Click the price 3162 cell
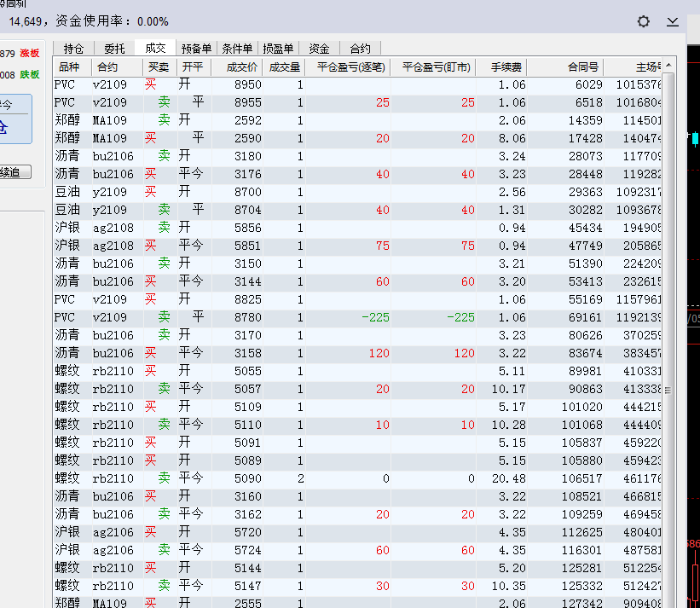700x608 pixels. 248,514
